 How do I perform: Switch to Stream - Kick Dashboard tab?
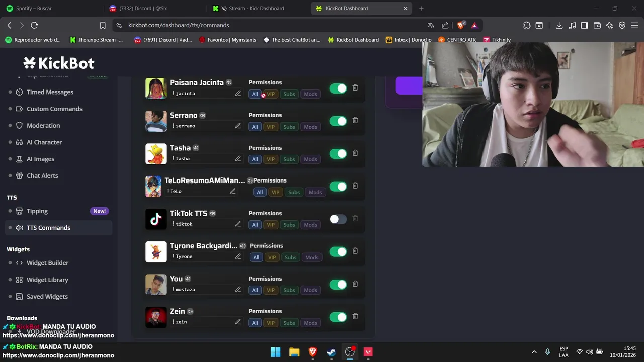click(258, 8)
